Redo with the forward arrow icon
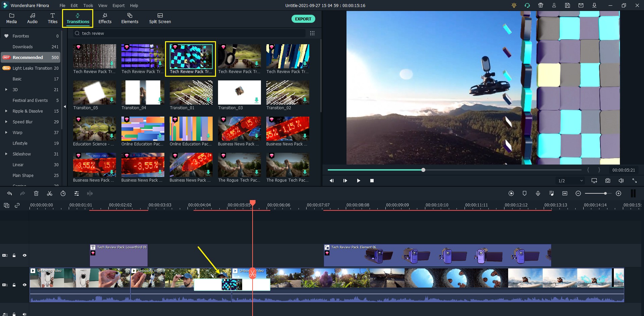 point(22,193)
